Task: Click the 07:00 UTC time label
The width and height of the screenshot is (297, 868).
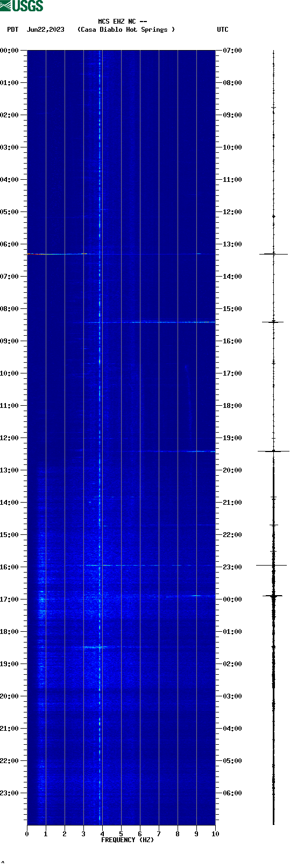Action: (x=232, y=51)
